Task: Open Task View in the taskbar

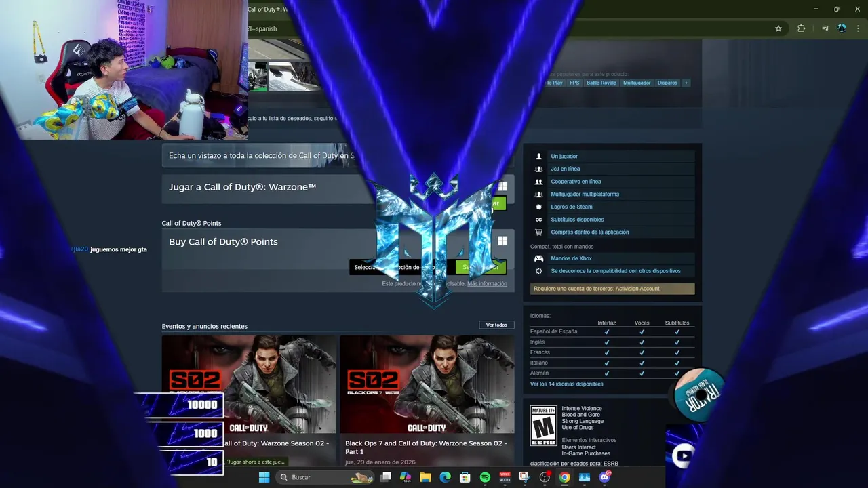Action: 386,477
